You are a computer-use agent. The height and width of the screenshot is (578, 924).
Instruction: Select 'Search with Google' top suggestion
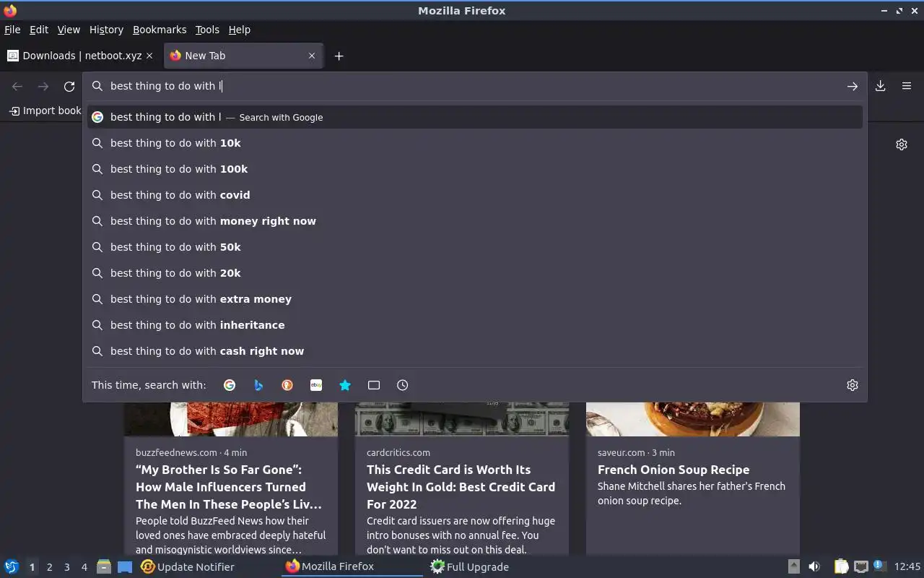475,117
